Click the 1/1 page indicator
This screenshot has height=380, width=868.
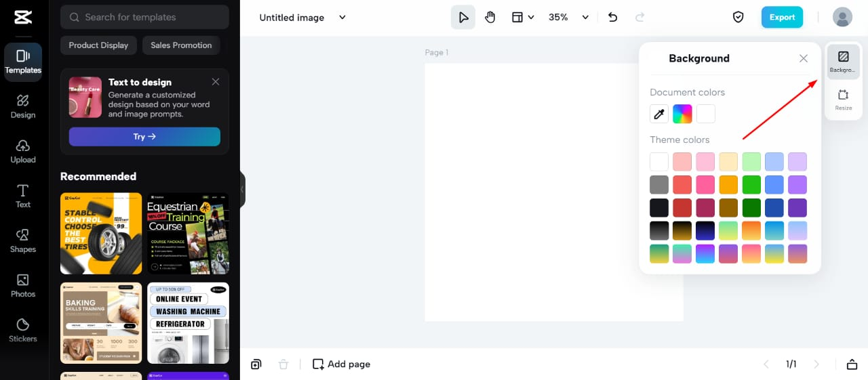[x=791, y=364]
